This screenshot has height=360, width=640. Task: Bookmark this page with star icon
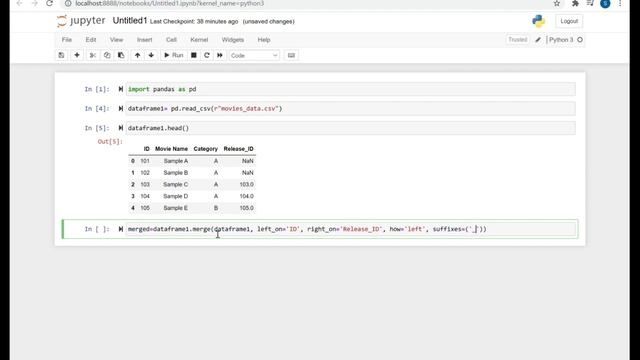(557, 3)
